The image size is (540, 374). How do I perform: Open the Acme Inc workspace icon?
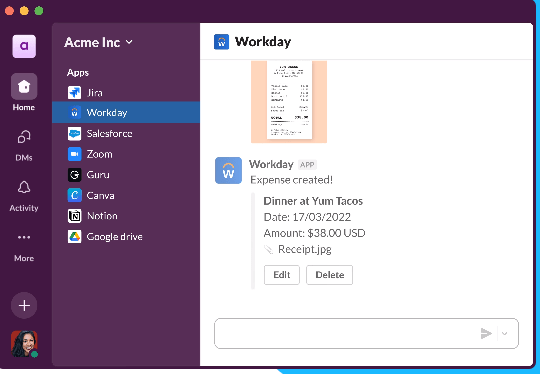click(x=24, y=46)
